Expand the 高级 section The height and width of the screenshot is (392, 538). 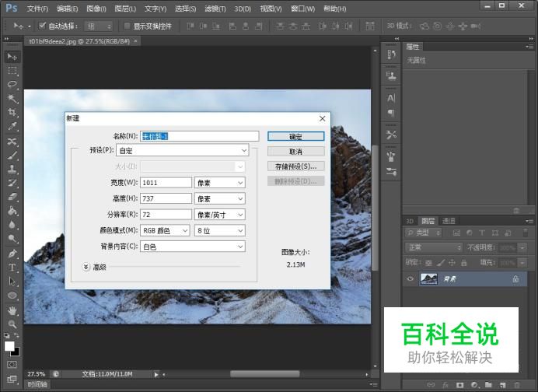click(86, 267)
